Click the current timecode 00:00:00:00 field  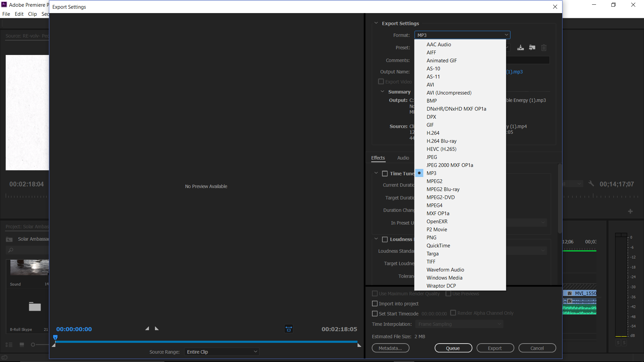click(x=74, y=329)
